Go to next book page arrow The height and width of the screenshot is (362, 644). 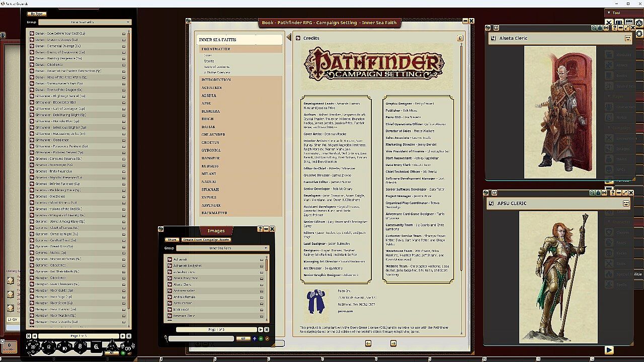pyautogui.click(x=393, y=343)
